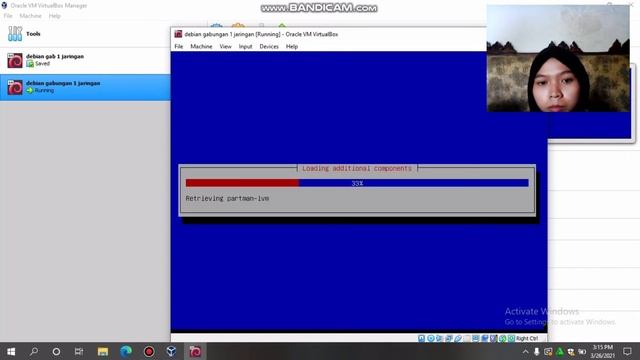Click the USB devices indicator in VM status bar

[458, 338]
